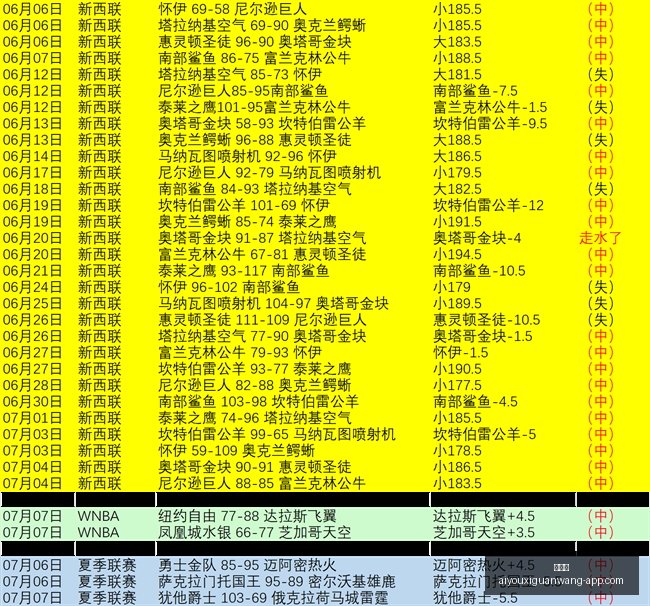Click the date 07月01日
This screenshot has height=606, width=650.
pos(32,418)
